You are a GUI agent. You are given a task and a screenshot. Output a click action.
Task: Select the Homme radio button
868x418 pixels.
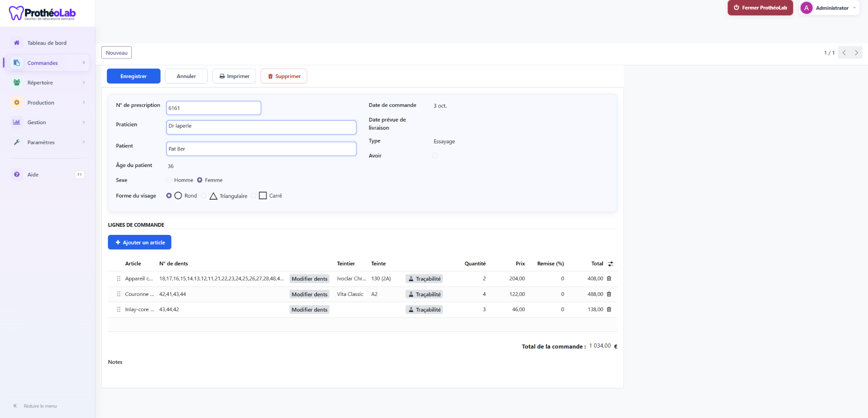pos(169,180)
